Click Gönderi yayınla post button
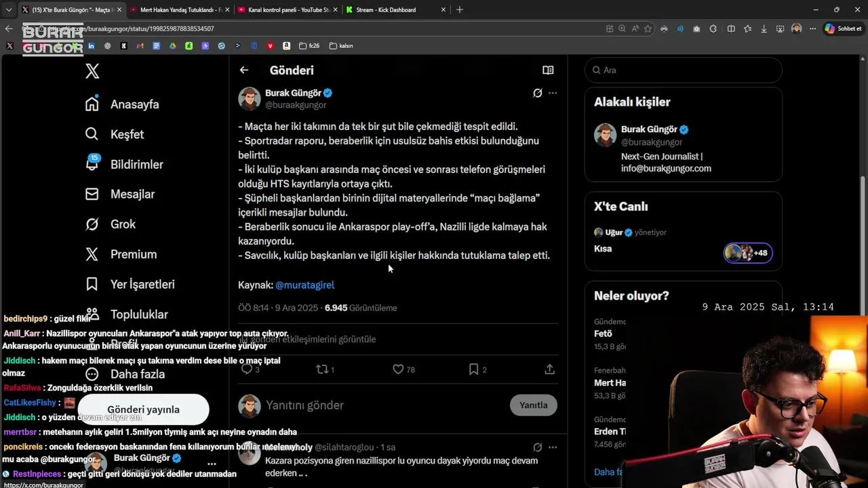The image size is (868, 488). [143, 409]
